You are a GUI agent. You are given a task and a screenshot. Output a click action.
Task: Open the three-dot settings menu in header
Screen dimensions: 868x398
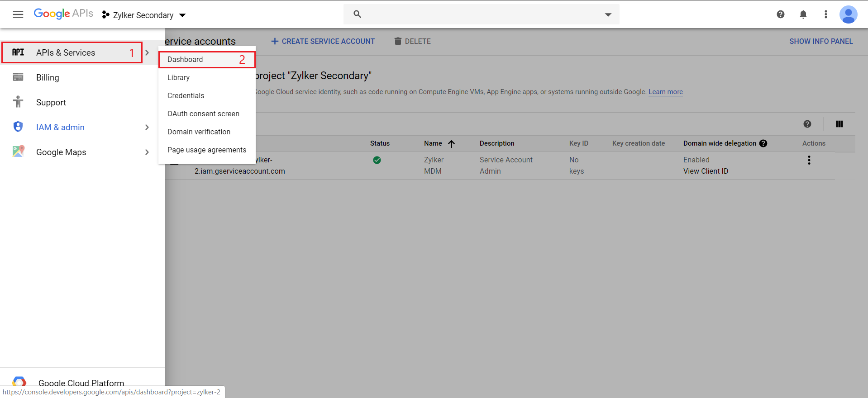click(x=826, y=14)
